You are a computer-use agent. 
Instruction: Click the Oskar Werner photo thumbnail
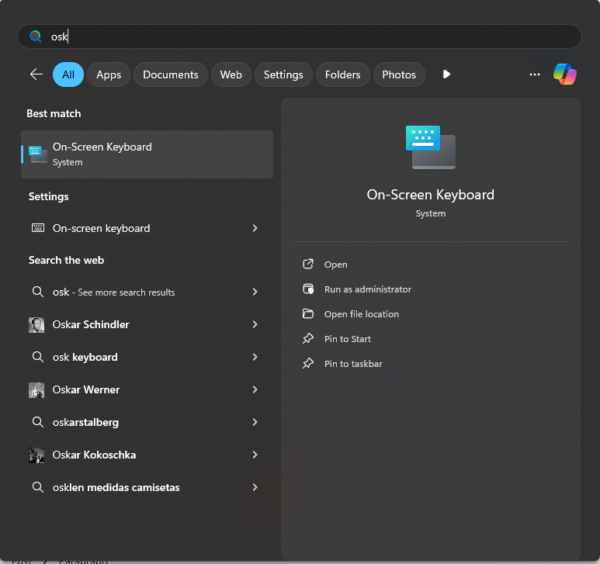pyautogui.click(x=36, y=390)
